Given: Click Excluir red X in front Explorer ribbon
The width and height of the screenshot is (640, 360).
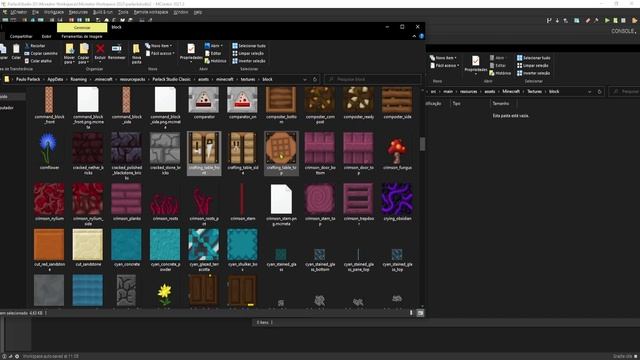Looking at the screenshot, I should (100, 49).
